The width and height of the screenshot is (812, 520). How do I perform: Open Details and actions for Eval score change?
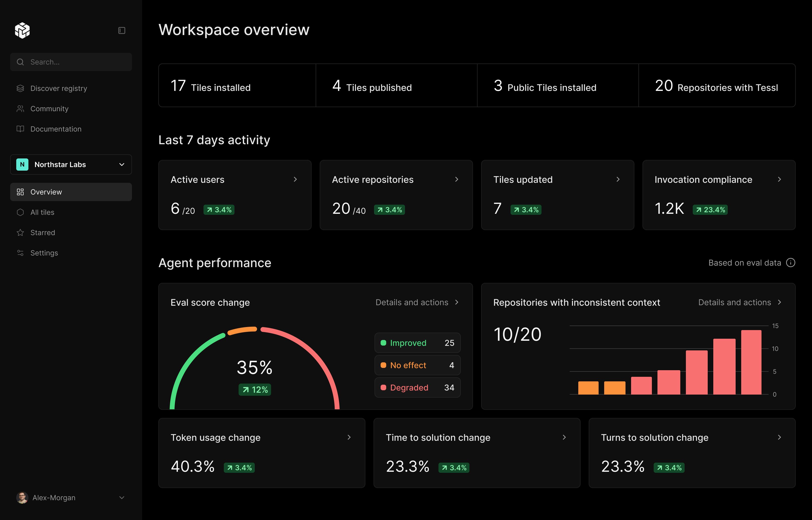click(417, 302)
